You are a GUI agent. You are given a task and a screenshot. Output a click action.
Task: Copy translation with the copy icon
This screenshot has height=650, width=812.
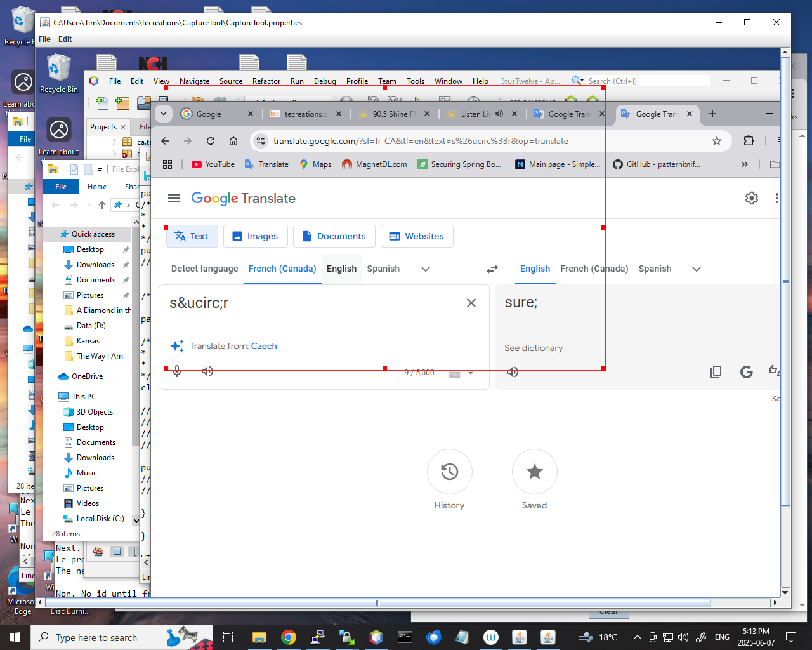pos(716,372)
